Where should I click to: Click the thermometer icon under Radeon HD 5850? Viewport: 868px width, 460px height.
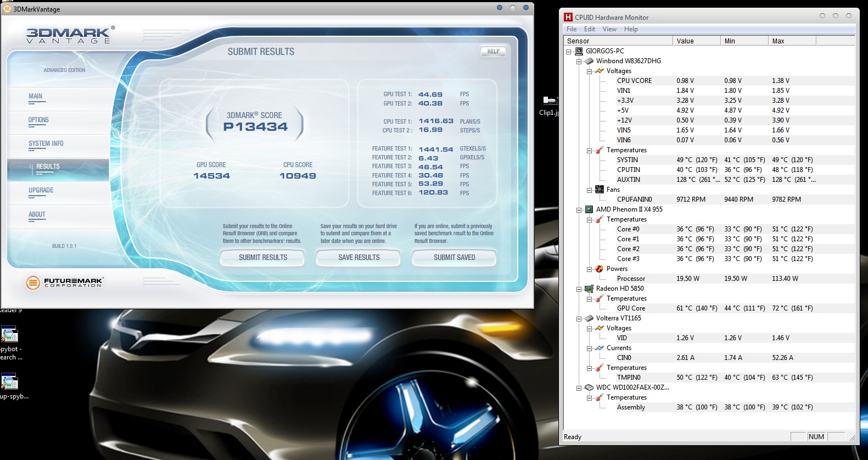coord(600,298)
